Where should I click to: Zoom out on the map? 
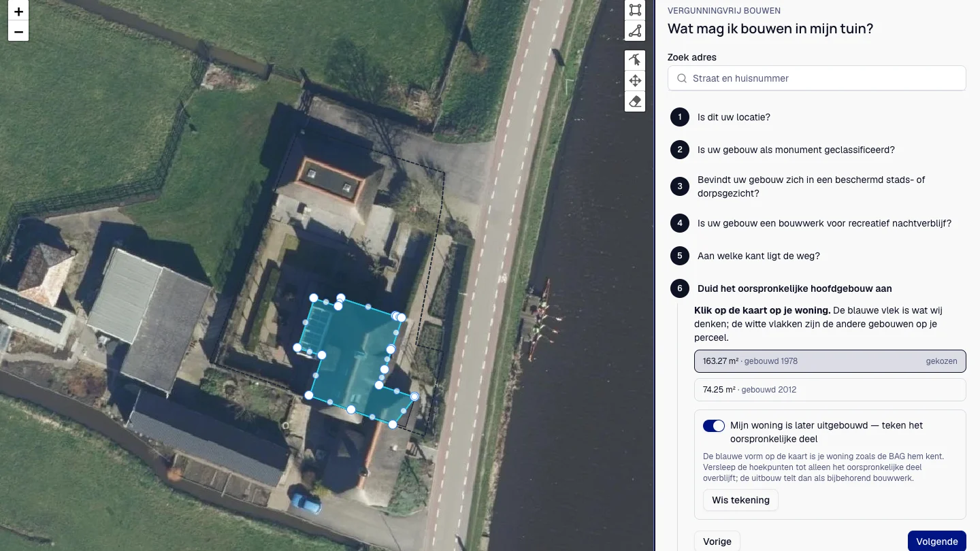(x=18, y=31)
